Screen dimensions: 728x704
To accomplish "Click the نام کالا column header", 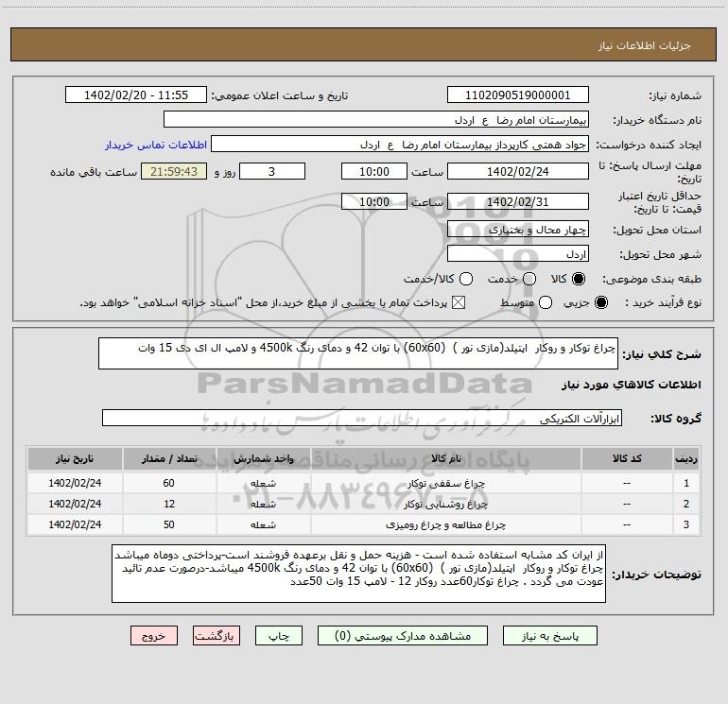I will 445,458.
